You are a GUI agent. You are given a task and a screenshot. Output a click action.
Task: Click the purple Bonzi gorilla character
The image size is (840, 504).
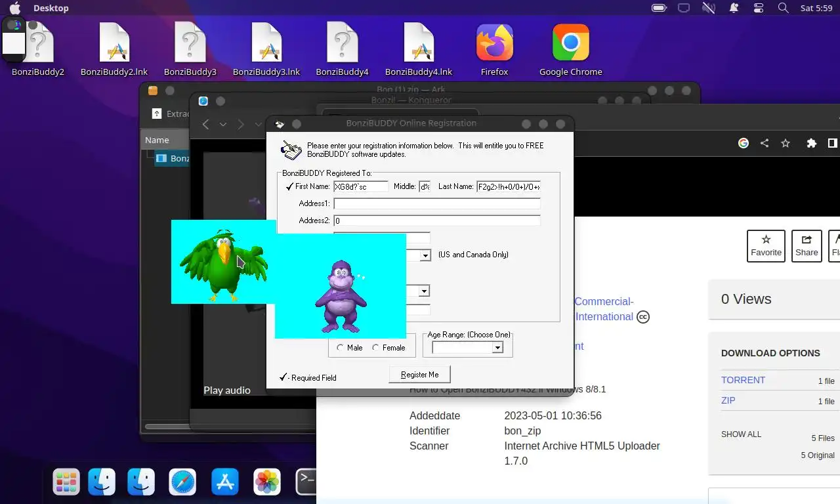pos(339,295)
